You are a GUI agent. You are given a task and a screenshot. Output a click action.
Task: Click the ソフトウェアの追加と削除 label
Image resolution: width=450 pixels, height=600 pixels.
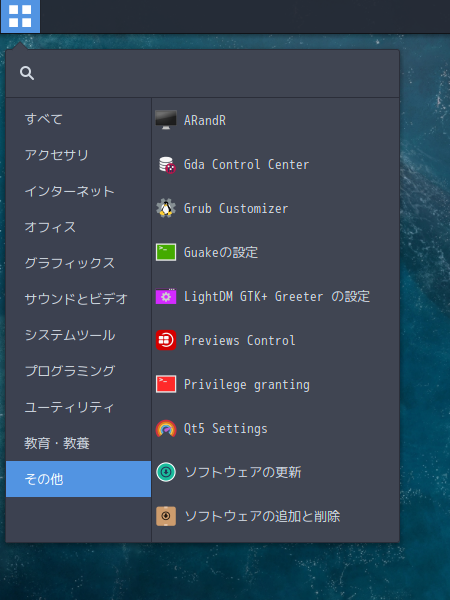[x=262, y=516]
